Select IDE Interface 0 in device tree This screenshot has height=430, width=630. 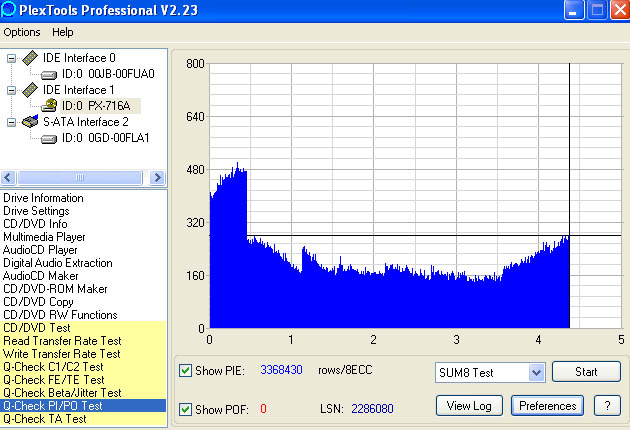(79, 58)
